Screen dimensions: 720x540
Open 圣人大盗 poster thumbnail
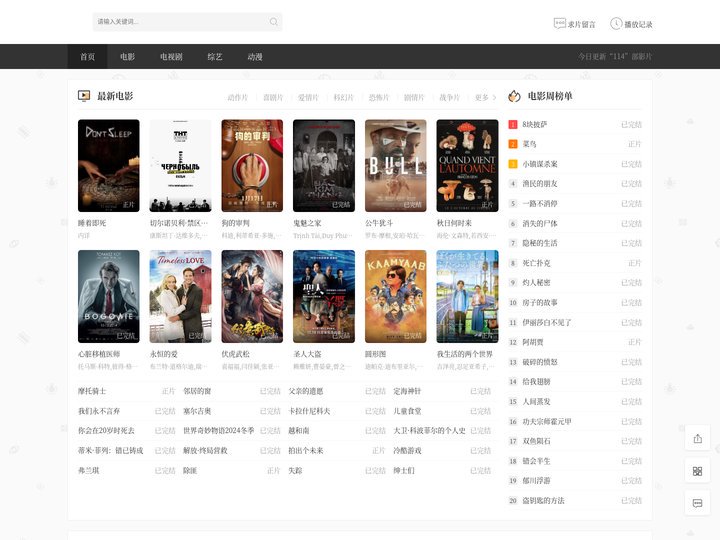pyautogui.click(x=324, y=297)
